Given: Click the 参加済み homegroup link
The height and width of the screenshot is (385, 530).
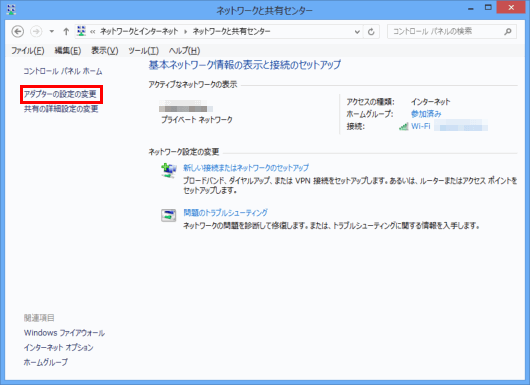Looking at the screenshot, I should tap(426, 114).
